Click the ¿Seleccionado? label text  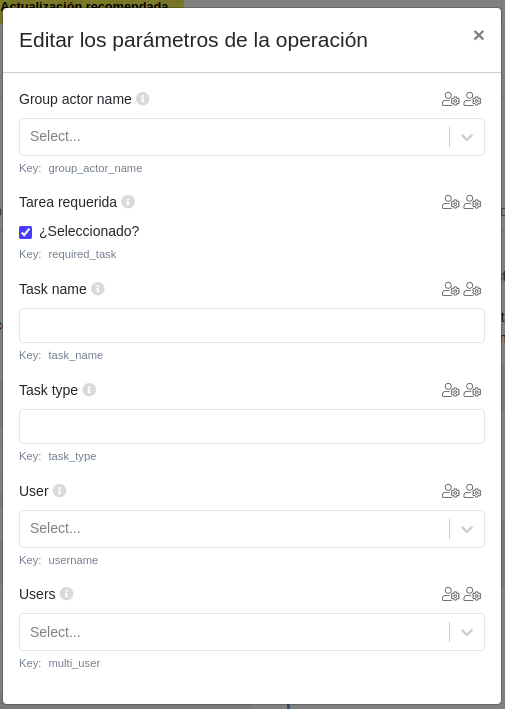click(x=89, y=231)
